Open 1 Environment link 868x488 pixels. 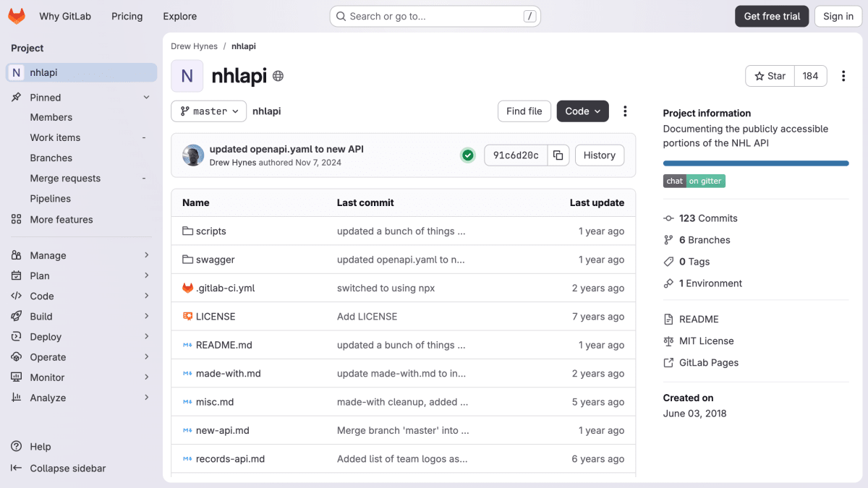click(x=710, y=283)
